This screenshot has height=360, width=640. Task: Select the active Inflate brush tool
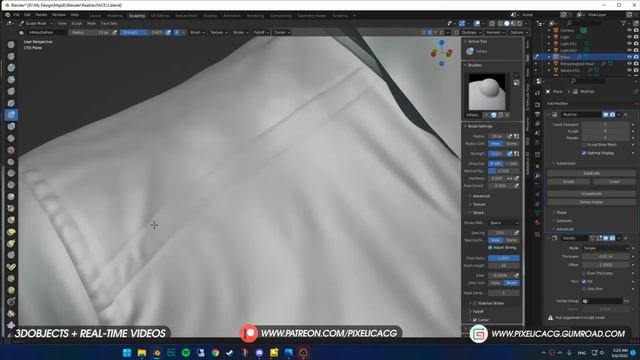(11, 115)
